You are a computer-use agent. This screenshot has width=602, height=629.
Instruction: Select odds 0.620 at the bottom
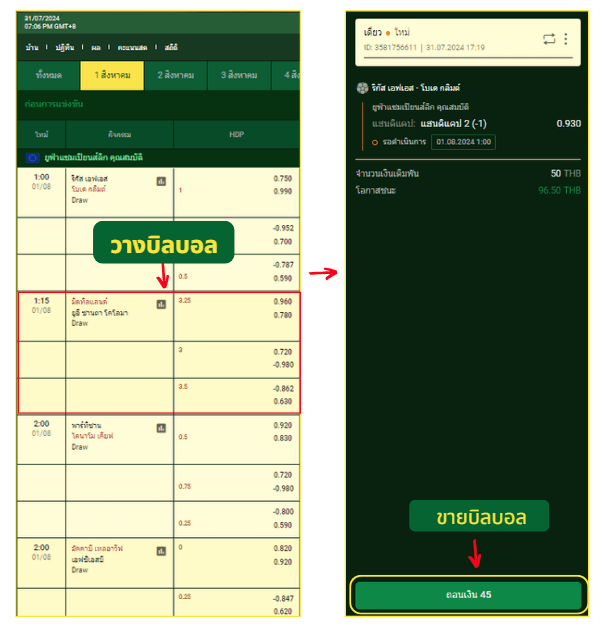click(282, 611)
